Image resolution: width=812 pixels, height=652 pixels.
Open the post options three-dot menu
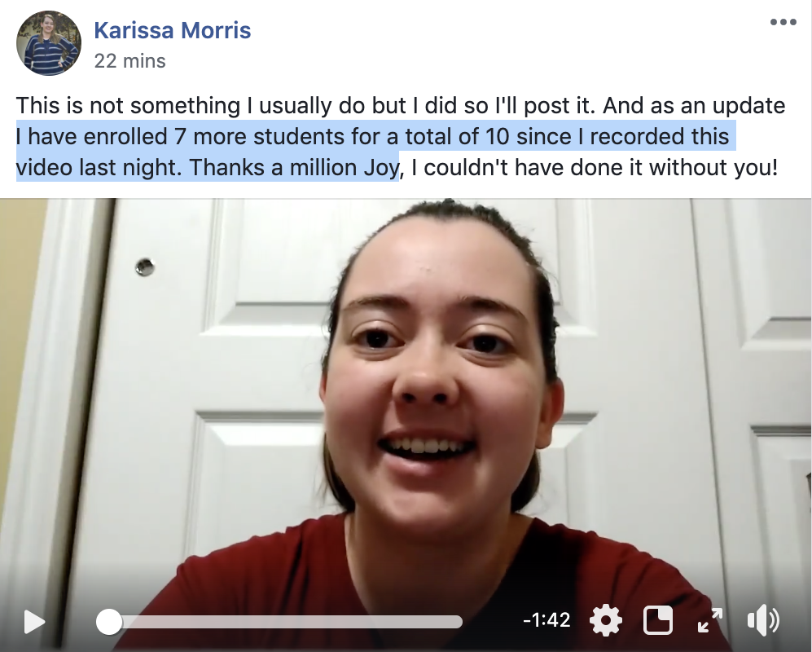[x=783, y=22]
